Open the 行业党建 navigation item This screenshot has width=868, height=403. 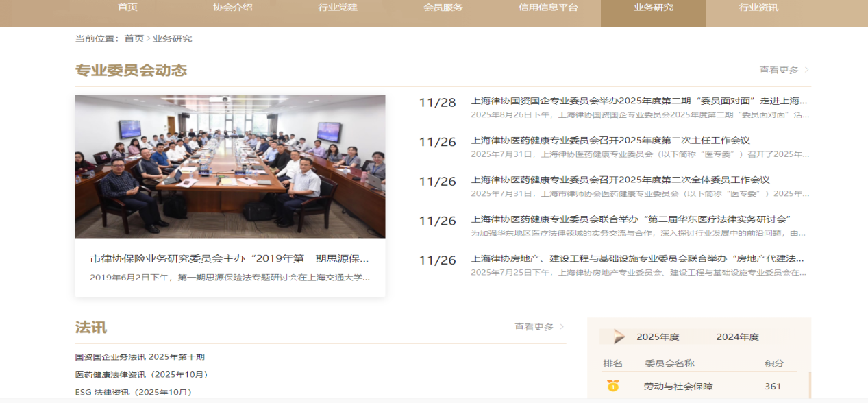[x=338, y=8]
